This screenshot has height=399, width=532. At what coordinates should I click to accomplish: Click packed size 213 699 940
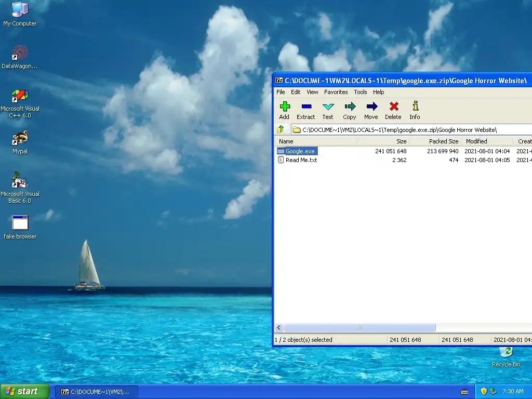point(443,151)
